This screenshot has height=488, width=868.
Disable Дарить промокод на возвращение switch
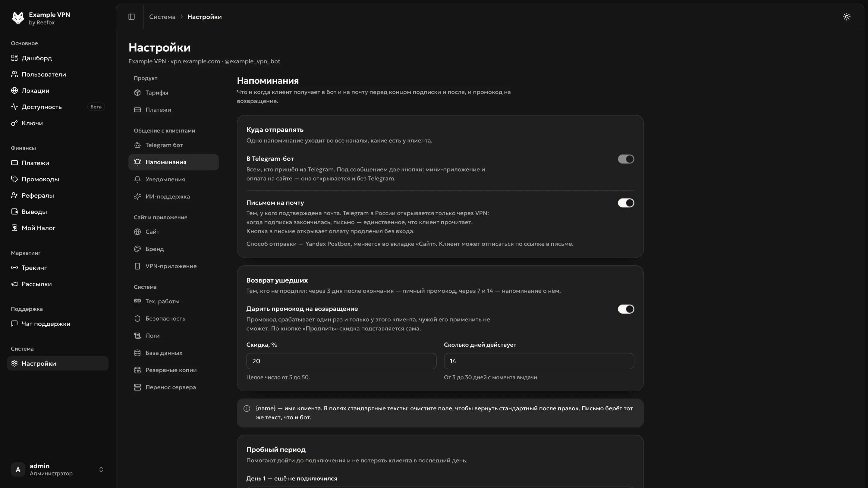(626, 309)
